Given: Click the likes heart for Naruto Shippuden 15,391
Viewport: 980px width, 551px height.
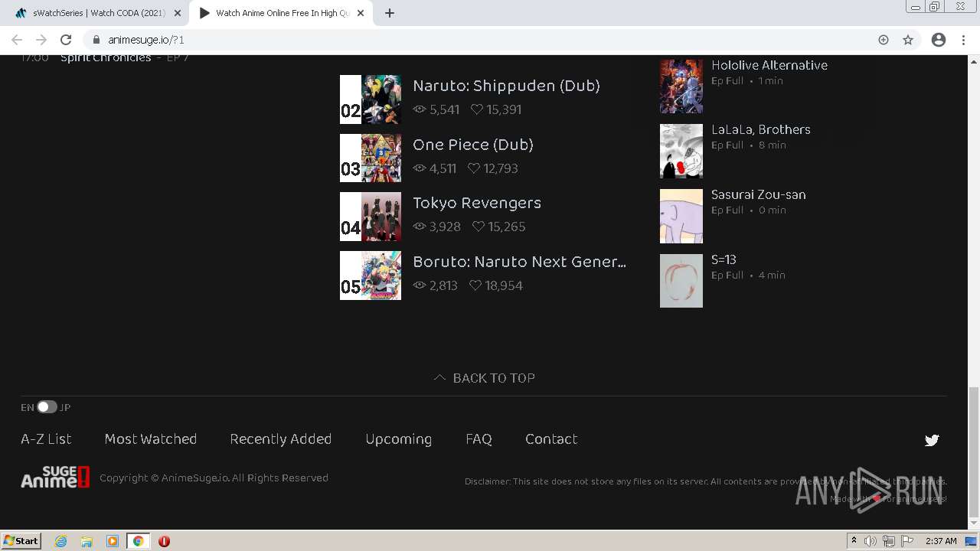Looking at the screenshot, I should [x=477, y=109].
